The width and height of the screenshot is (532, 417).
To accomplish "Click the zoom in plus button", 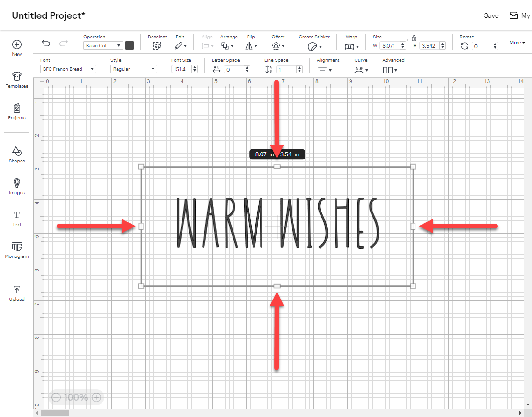I will pos(96,397).
